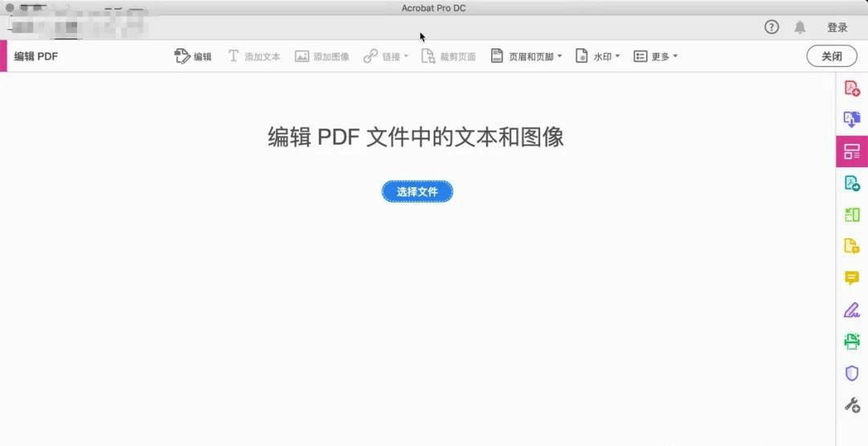
Task: Click the 编辑 PDF panel title
Action: (x=36, y=56)
